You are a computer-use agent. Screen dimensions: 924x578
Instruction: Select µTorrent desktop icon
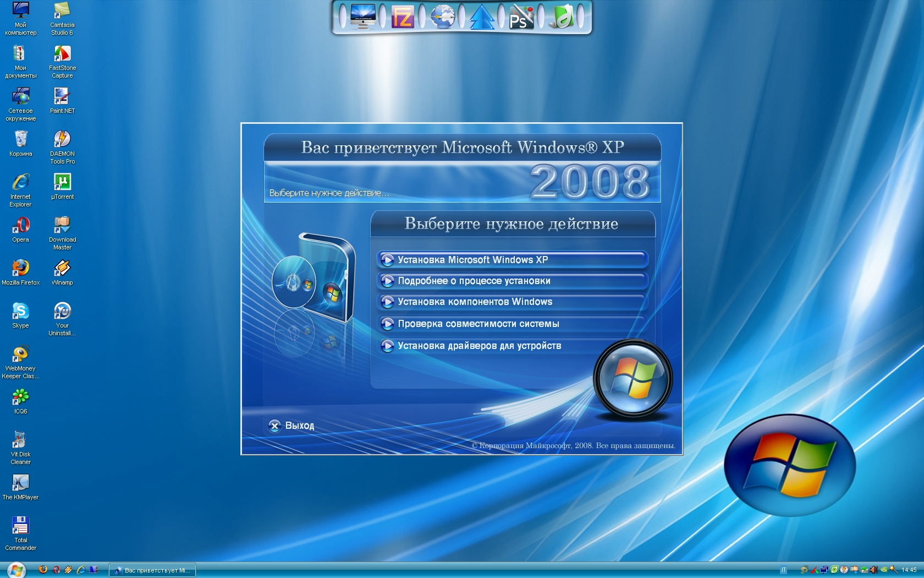click(x=62, y=186)
